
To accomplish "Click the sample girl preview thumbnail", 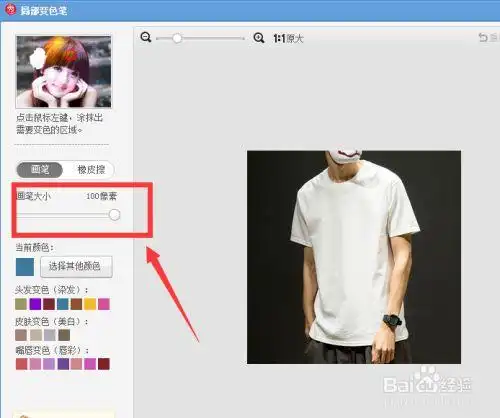I will coord(64,72).
